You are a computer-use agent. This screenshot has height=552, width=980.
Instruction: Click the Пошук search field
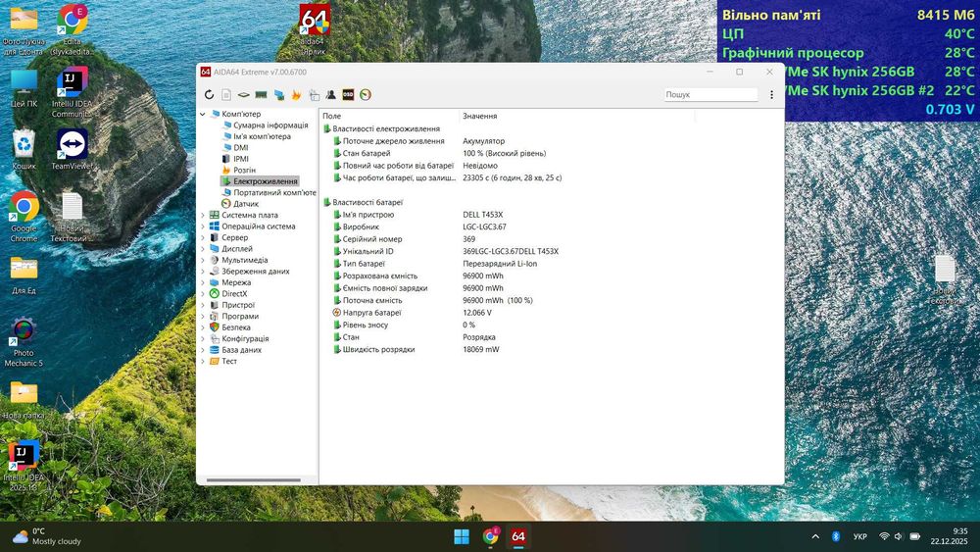click(710, 95)
